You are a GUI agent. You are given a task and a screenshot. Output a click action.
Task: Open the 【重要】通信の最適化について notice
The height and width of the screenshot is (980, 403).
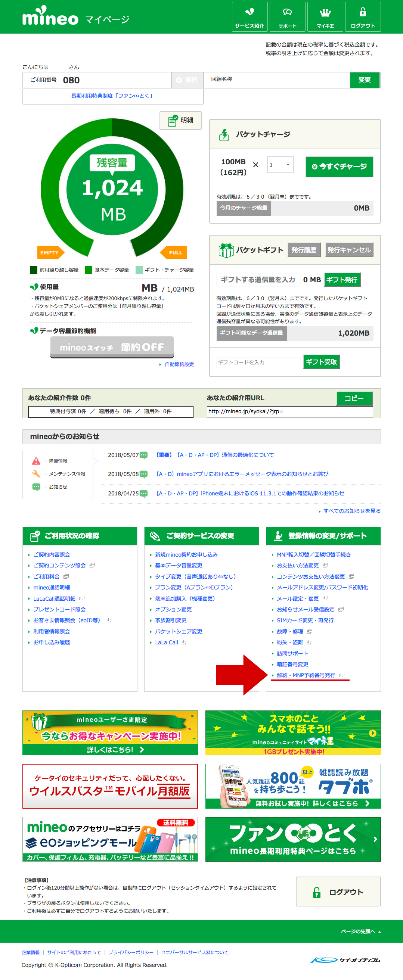tap(215, 455)
